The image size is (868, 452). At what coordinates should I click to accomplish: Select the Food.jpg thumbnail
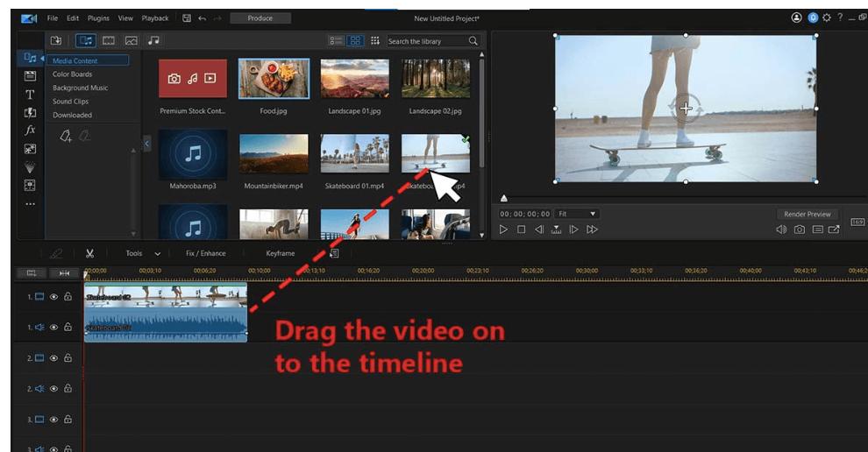tap(274, 79)
